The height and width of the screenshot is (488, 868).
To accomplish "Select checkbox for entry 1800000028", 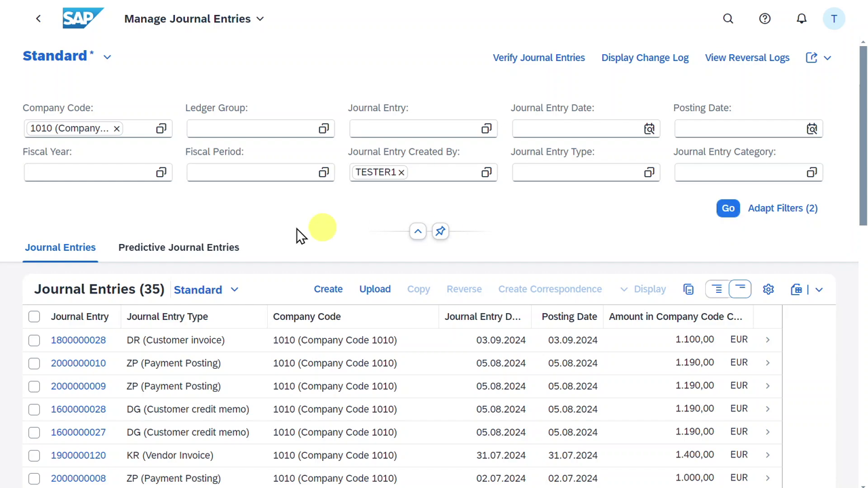I will point(34,340).
